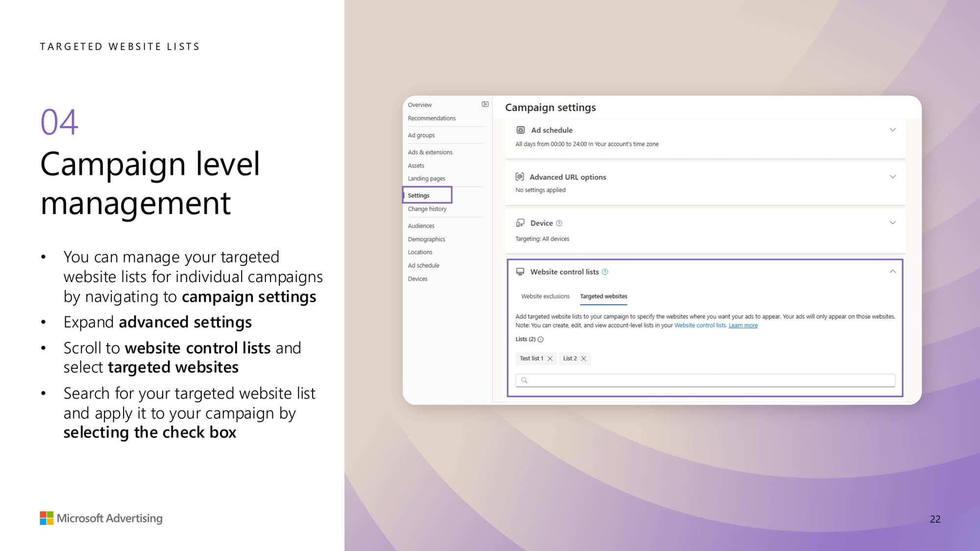
Task: Click the Website control lists heading
Action: click(564, 272)
